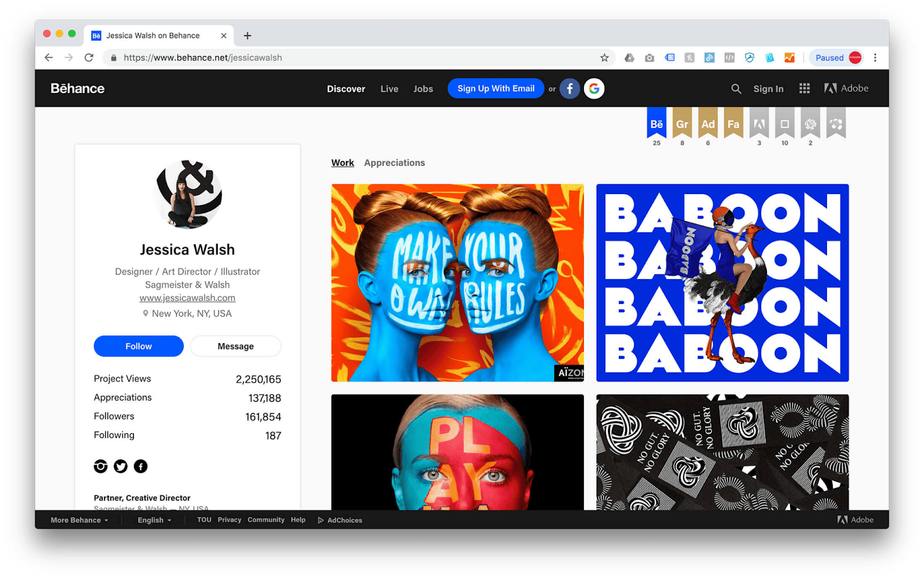Open the English language dropdown

point(154,520)
